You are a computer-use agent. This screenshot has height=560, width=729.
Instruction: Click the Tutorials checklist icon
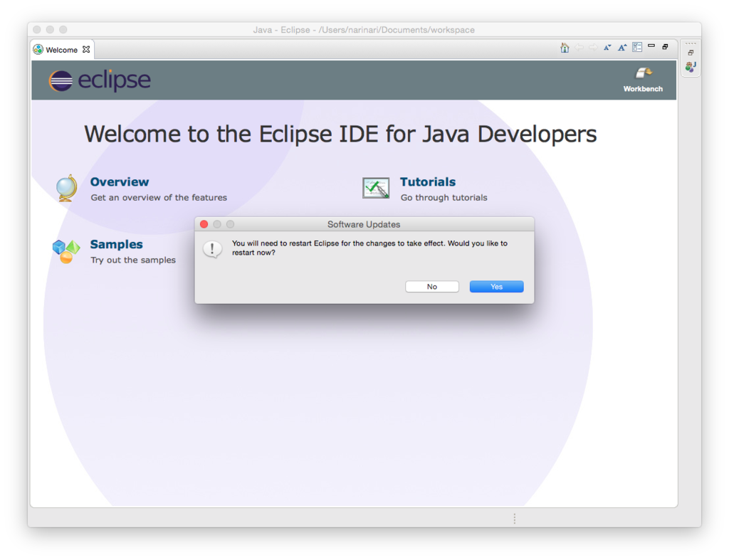pyautogui.click(x=376, y=189)
